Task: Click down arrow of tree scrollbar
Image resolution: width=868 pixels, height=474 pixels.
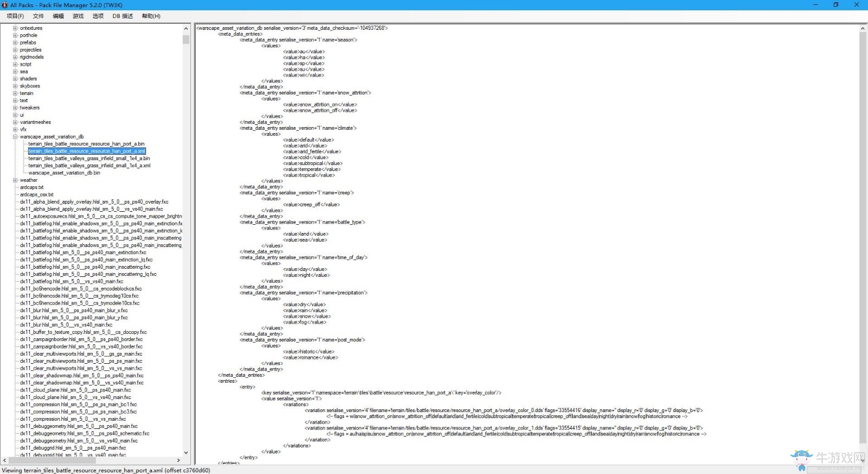Action: [x=186, y=452]
